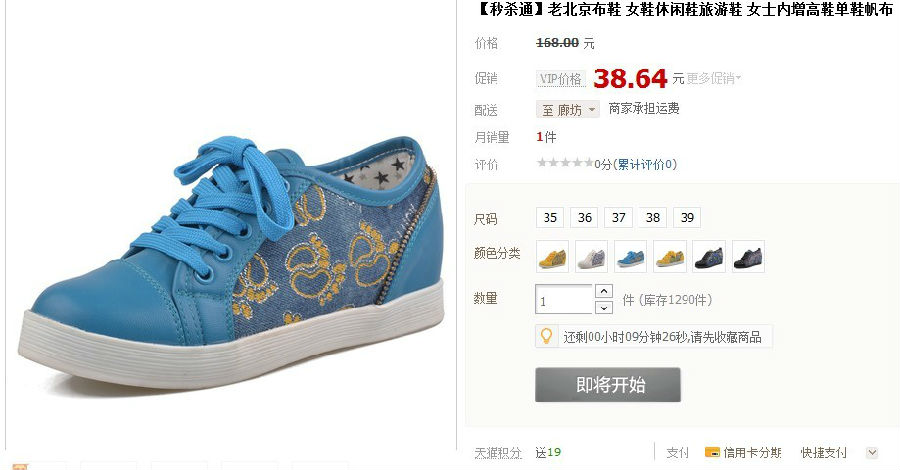This screenshot has height=470, width=900.
Task: Select the second yellow shoe thumbnail
Action: pyautogui.click(x=670, y=256)
